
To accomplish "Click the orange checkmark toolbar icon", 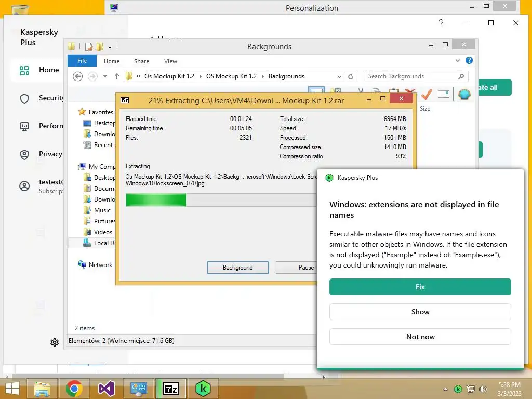I will pyautogui.click(x=427, y=94).
